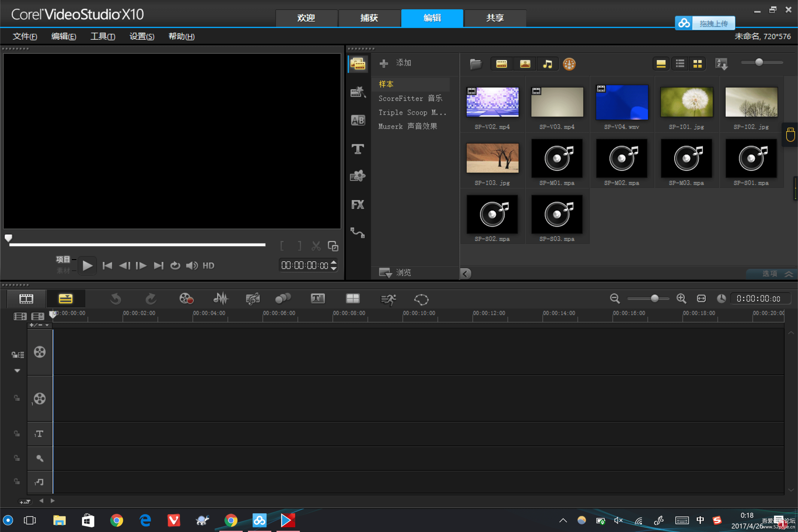798x532 pixels.
Task: Open the Title T panel
Action: click(358, 149)
